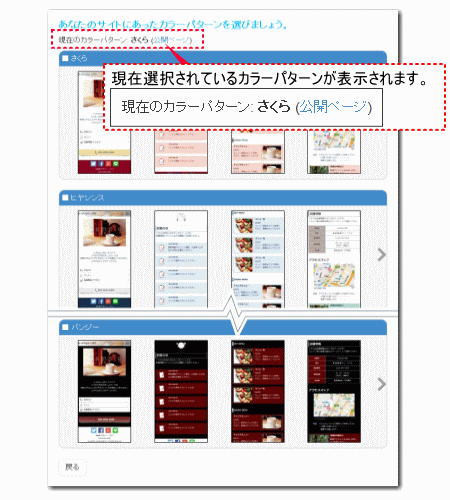Click the 戻る back button

72,467
